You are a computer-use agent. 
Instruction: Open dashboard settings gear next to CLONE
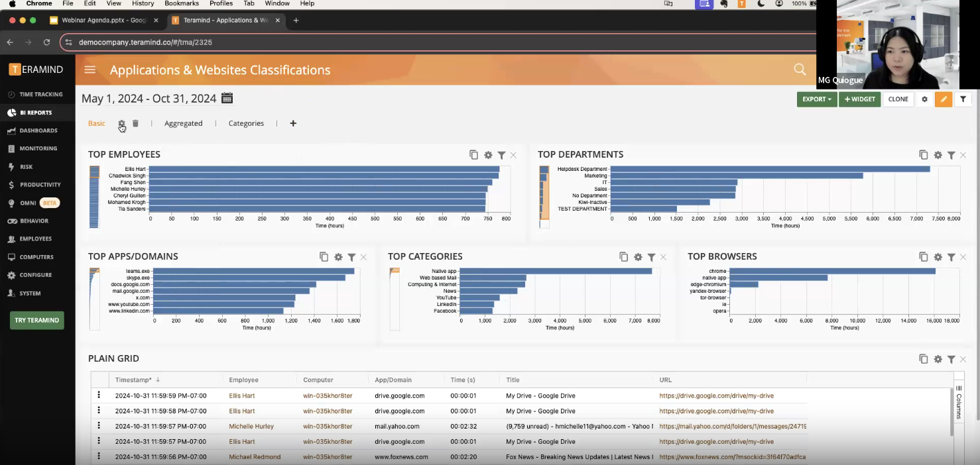pyautogui.click(x=924, y=99)
